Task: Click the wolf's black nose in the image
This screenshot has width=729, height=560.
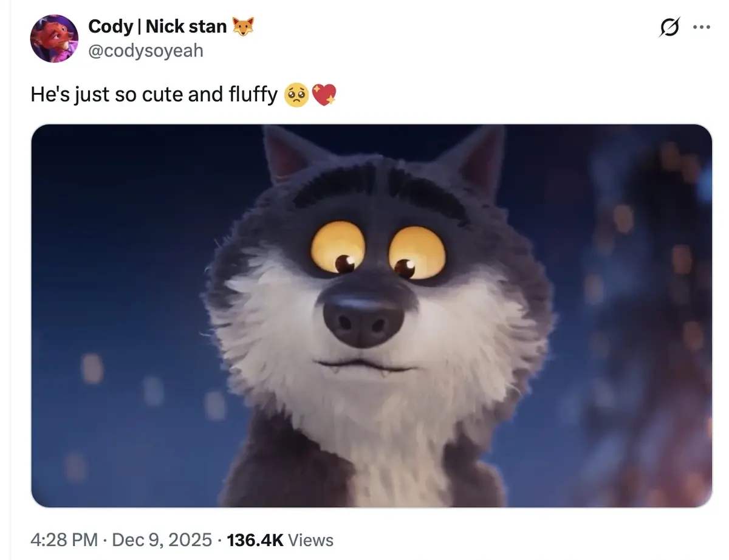Action: pos(363,316)
